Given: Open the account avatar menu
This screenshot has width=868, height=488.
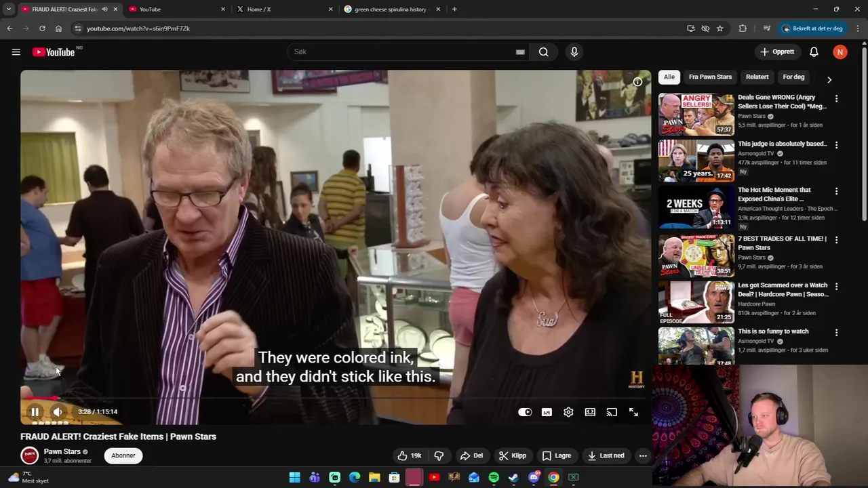Looking at the screenshot, I should click(x=840, y=52).
